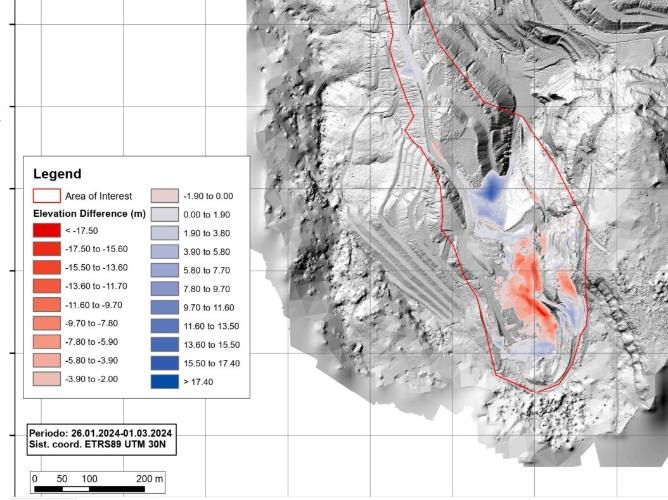Click the swatch for '-13.60 to -11.70'

point(47,286)
